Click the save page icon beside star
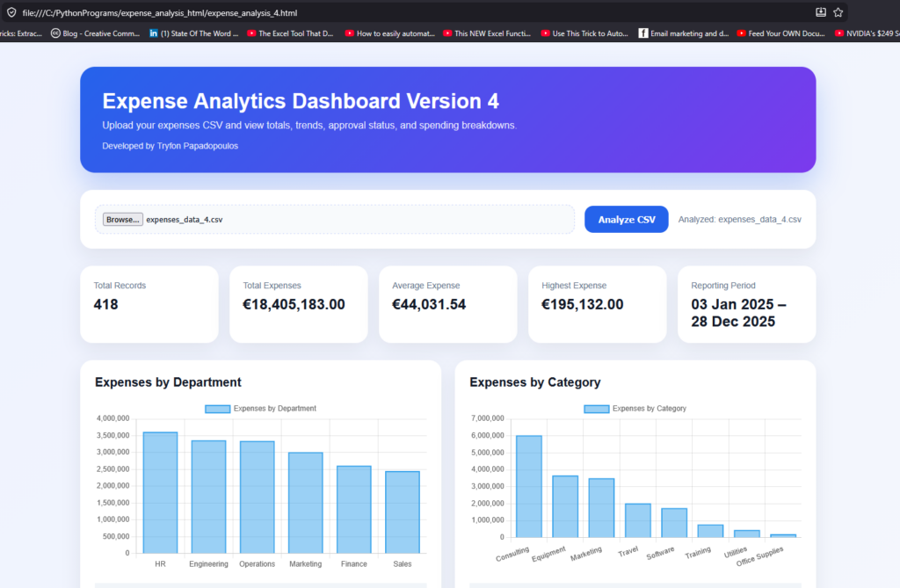 point(821,12)
